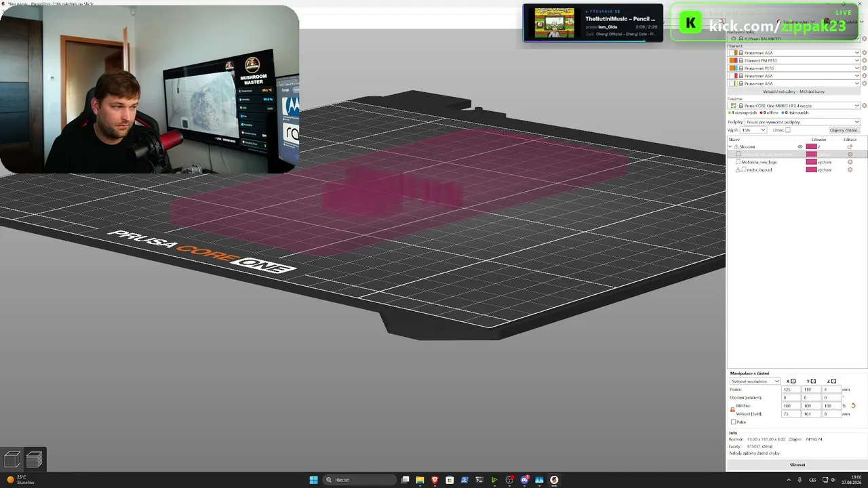The width and height of the screenshot is (868, 488).
Task: Click the Velikost X field showing 73
Action: pos(791,413)
